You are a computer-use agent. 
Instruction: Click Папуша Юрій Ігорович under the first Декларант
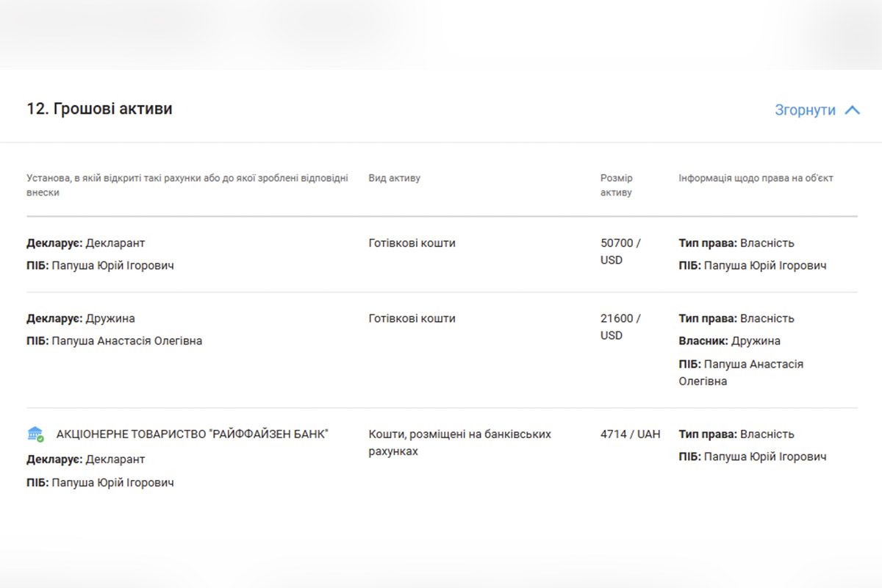112,265
